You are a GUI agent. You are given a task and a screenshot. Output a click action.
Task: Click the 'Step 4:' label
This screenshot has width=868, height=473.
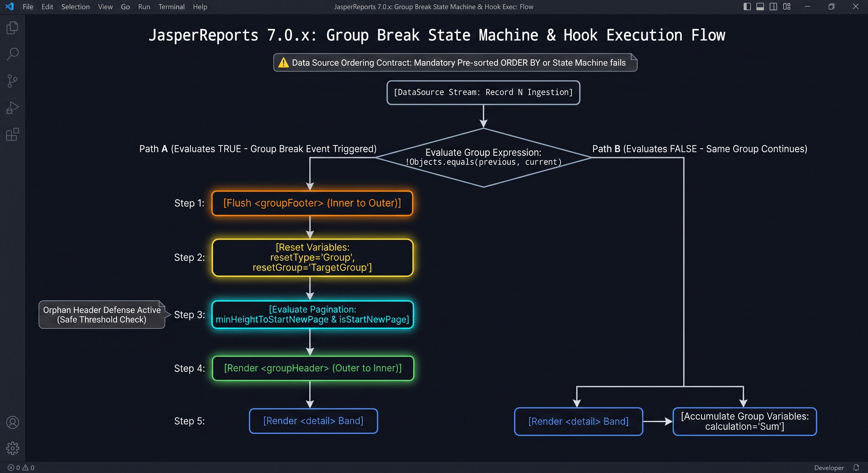point(189,368)
